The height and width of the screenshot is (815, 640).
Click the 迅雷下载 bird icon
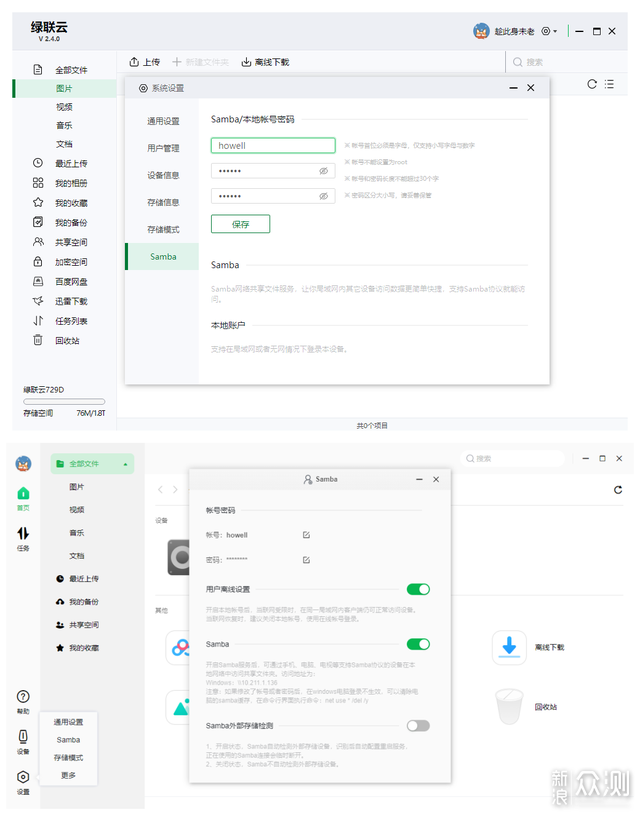[38, 301]
